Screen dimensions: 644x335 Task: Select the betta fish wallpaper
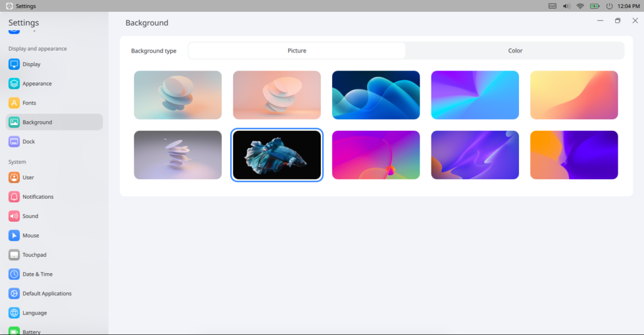point(277,155)
